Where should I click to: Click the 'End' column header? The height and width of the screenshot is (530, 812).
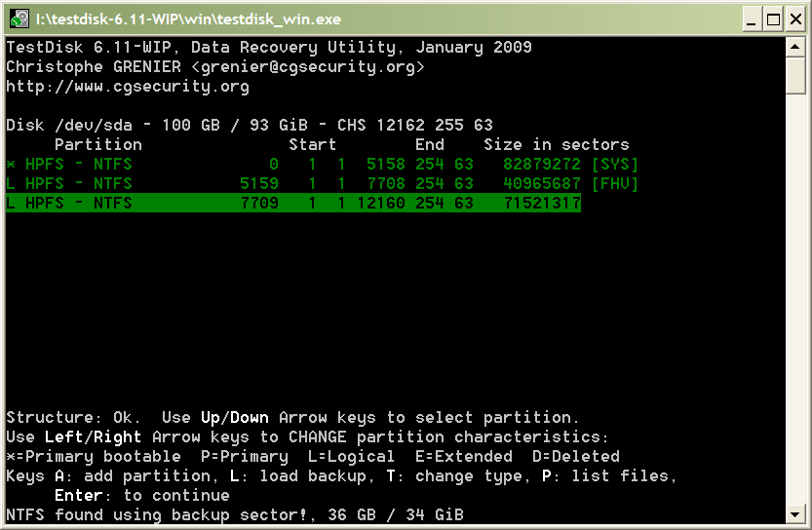coord(429,144)
